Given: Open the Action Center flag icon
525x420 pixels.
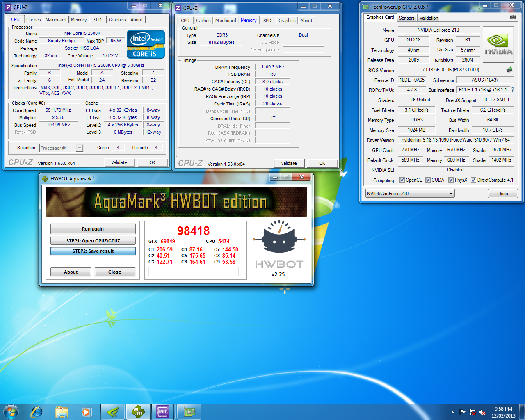Looking at the screenshot, I should 462,412.
